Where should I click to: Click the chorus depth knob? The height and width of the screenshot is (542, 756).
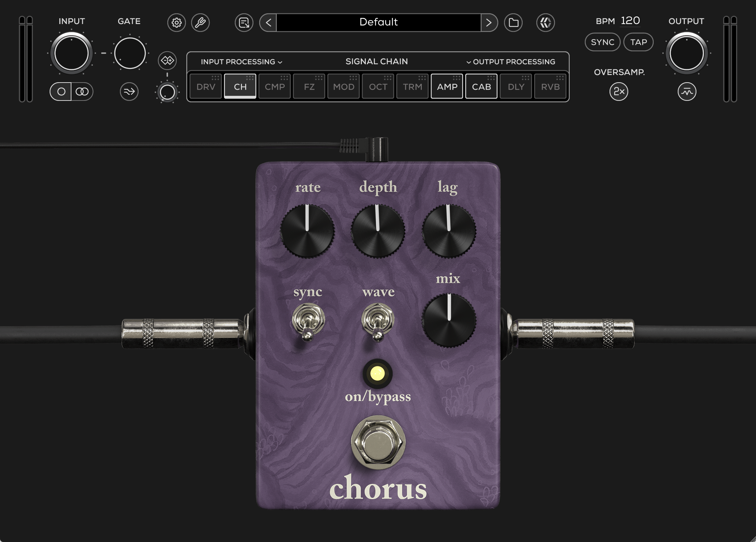click(x=378, y=231)
